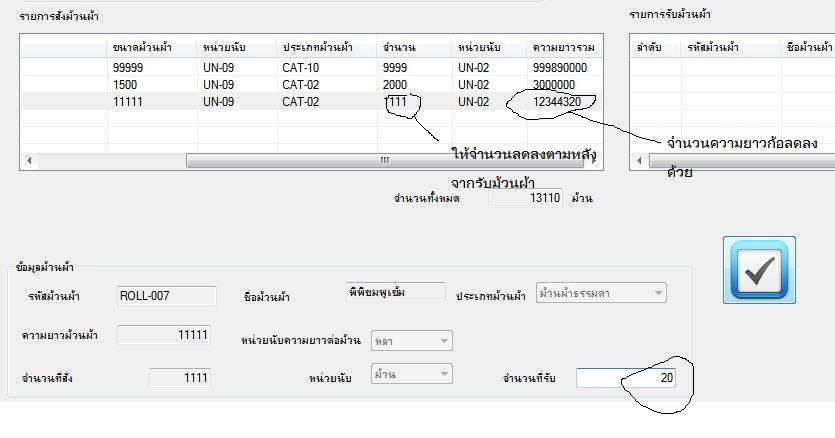This screenshot has height=438, width=835.
Task: Click CAT-02 in the 1500 row
Action: [x=301, y=85]
